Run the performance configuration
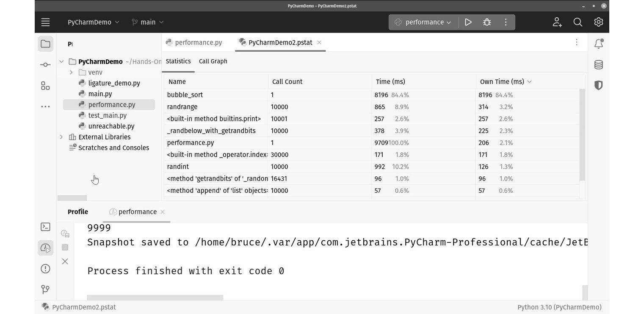 [x=468, y=22]
